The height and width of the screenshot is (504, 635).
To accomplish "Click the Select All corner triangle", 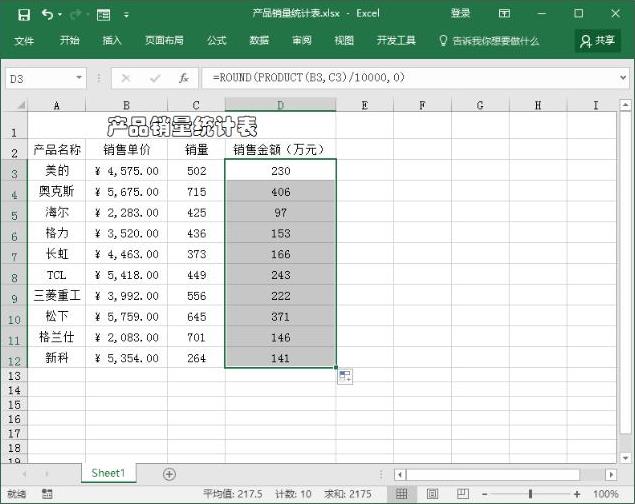I will [19, 105].
